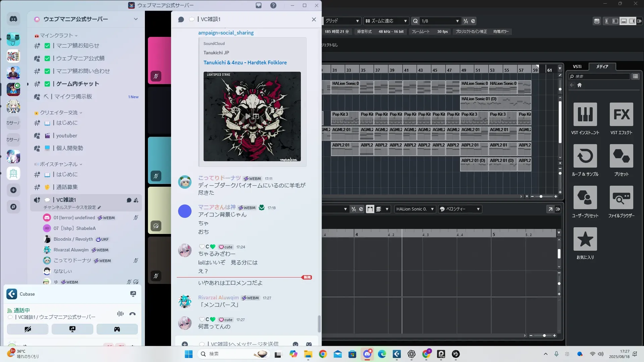Open Loops & Samples browser
The width and height of the screenshot is (644, 362).
coord(585,156)
